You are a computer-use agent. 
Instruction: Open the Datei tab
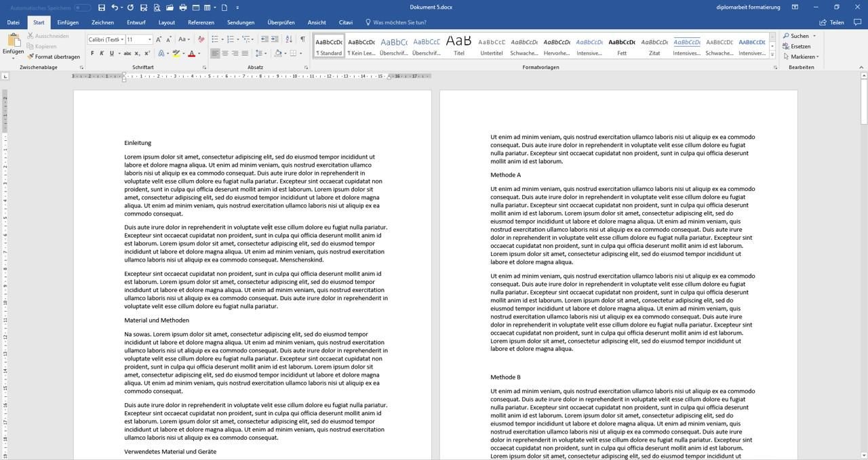point(13,22)
